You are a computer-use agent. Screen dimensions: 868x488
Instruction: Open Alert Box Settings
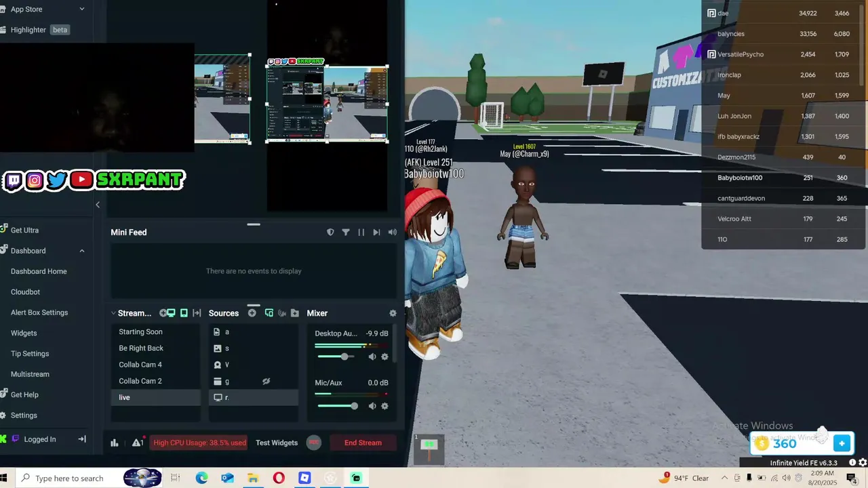[39, 312]
